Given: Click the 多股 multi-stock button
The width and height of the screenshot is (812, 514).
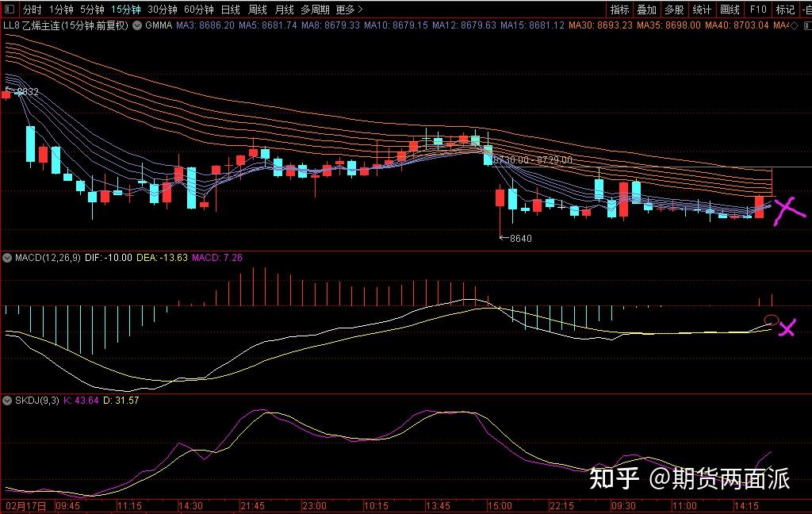Looking at the screenshot, I should coord(674,10).
